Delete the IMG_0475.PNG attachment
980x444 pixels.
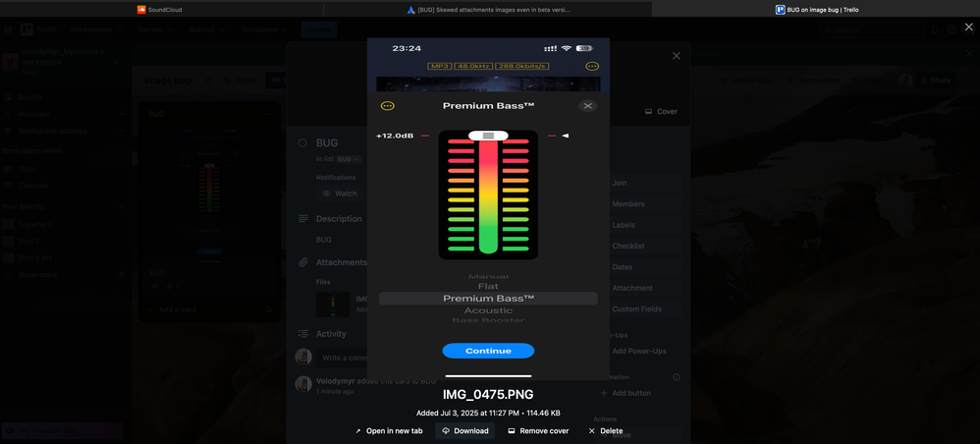(606, 431)
